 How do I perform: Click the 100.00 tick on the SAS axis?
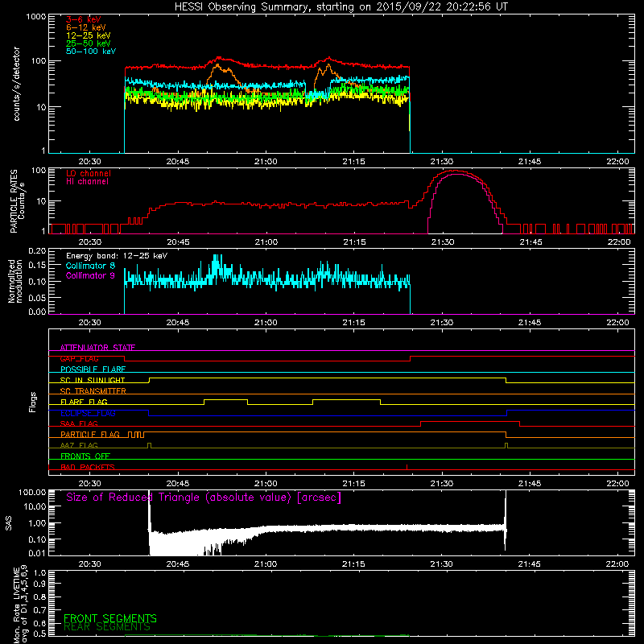(x=32, y=492)
